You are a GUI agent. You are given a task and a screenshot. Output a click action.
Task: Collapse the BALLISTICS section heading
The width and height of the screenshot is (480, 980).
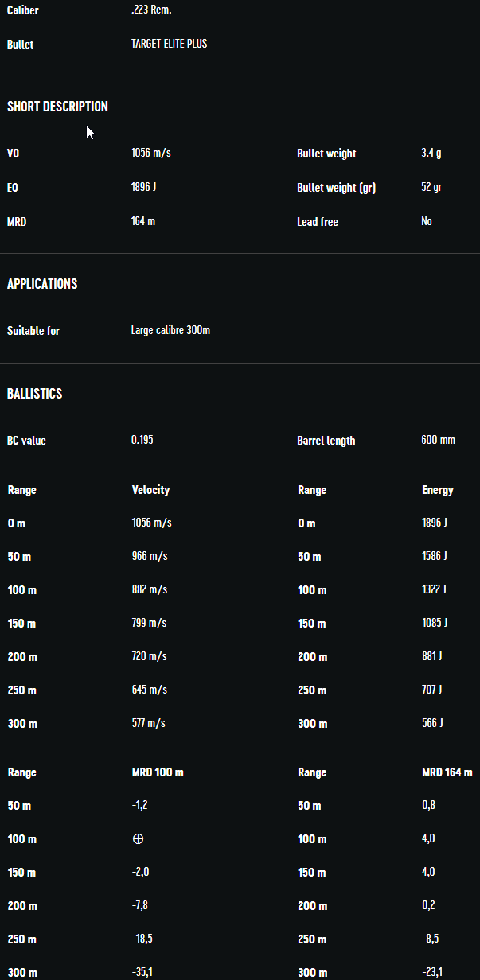pos(35,394)
